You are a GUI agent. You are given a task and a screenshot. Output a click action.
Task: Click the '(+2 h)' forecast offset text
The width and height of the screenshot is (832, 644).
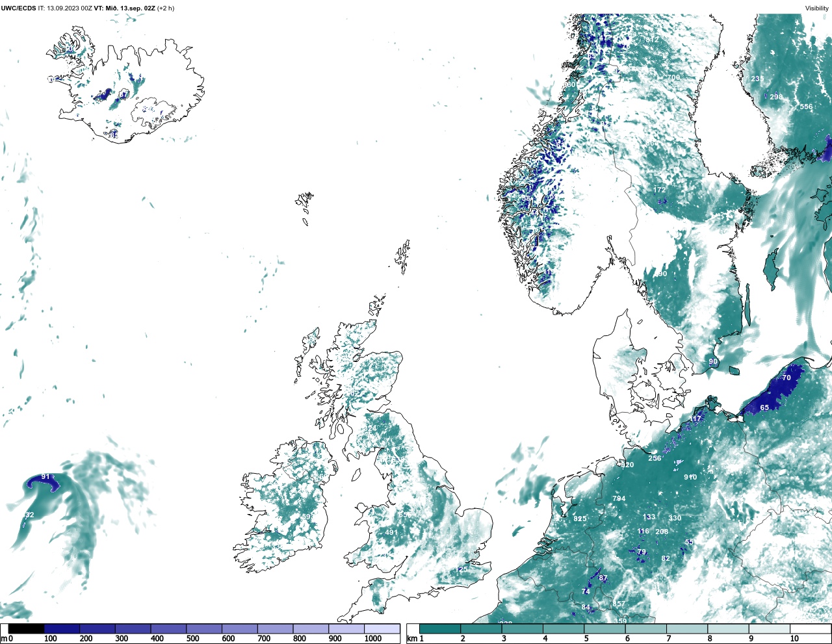pos(165,8)
